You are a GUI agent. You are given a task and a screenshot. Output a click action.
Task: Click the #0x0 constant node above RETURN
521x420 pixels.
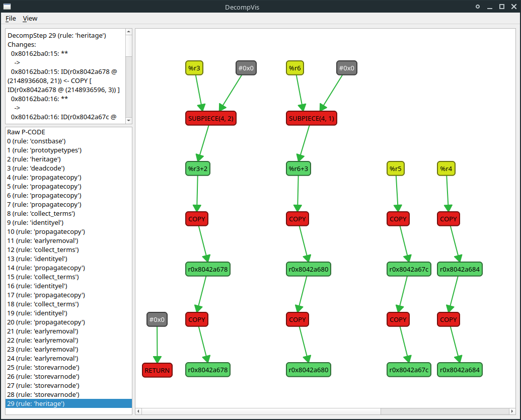click(157, 319)
